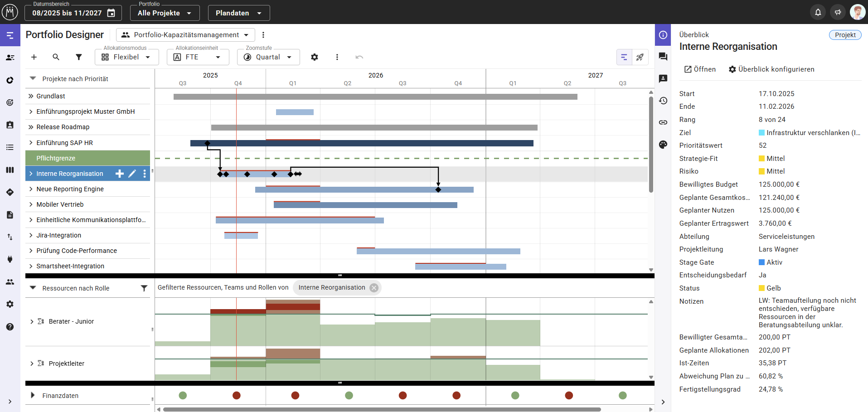Open the Alle Projekte portfolio menu

click(x=165, y=13)
